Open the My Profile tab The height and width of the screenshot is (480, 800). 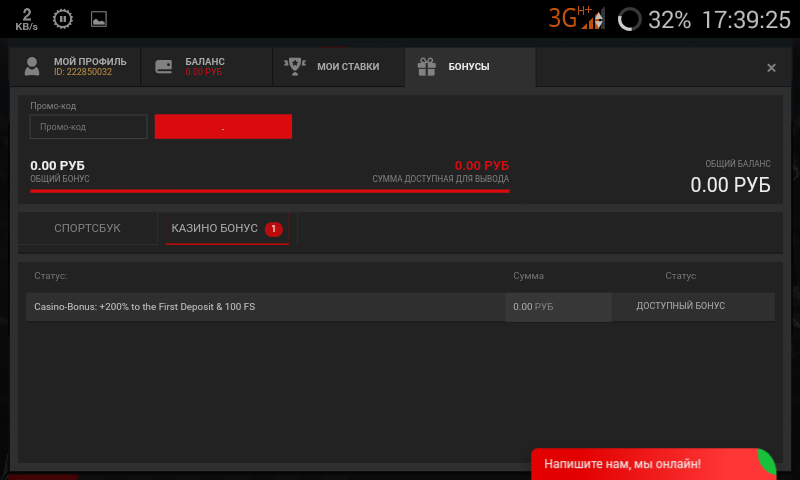pos(75,67)
